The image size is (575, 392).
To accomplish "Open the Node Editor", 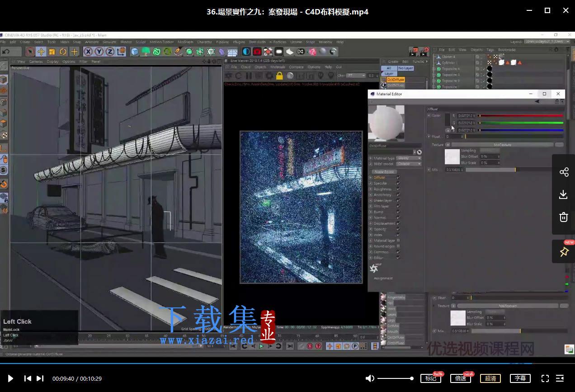I will (x=384, y=172).
